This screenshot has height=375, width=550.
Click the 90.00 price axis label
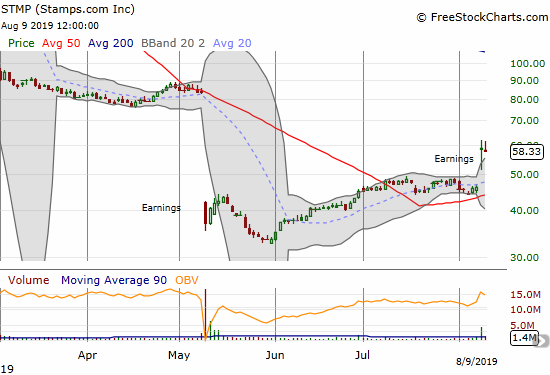(x=524, y=81)
